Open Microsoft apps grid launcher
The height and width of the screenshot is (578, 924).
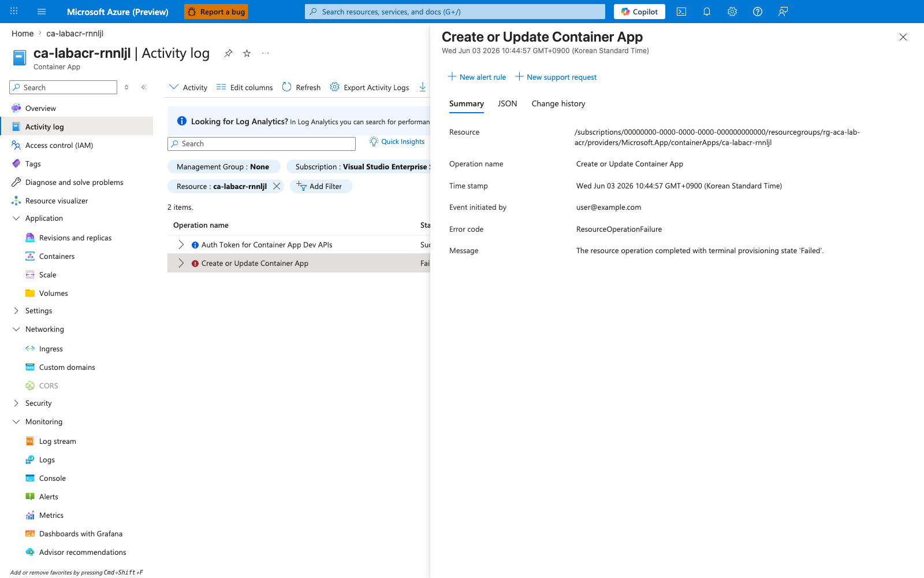coord(14,12)
